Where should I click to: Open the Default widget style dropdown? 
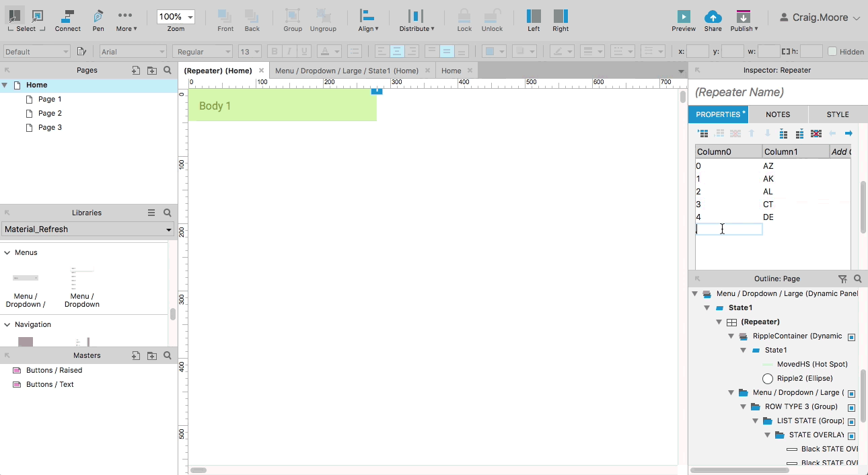click(36, 52)
